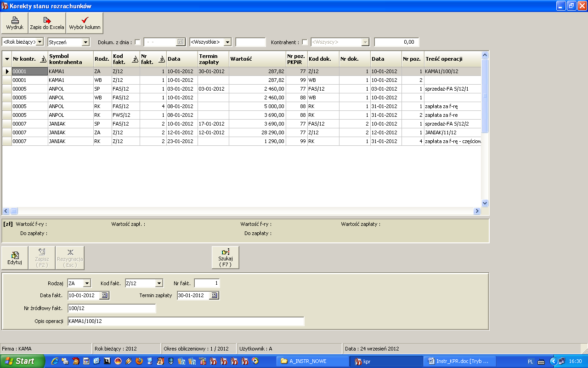Click the Symbol kontrahenta column header
The image size is (588, 368).
click(x=70, y=59)
